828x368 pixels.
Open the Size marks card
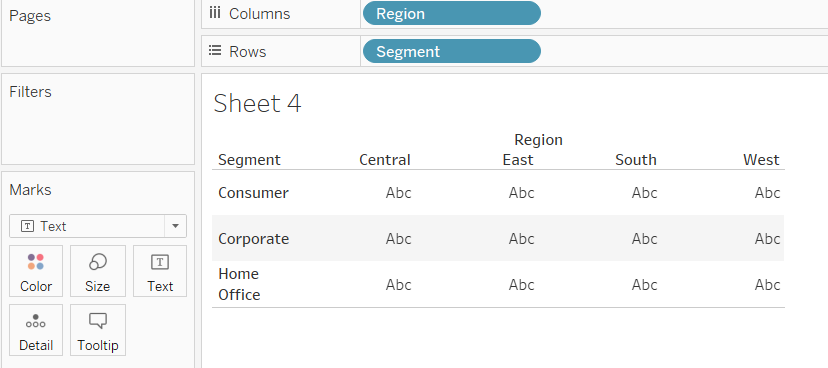(98, 271)
